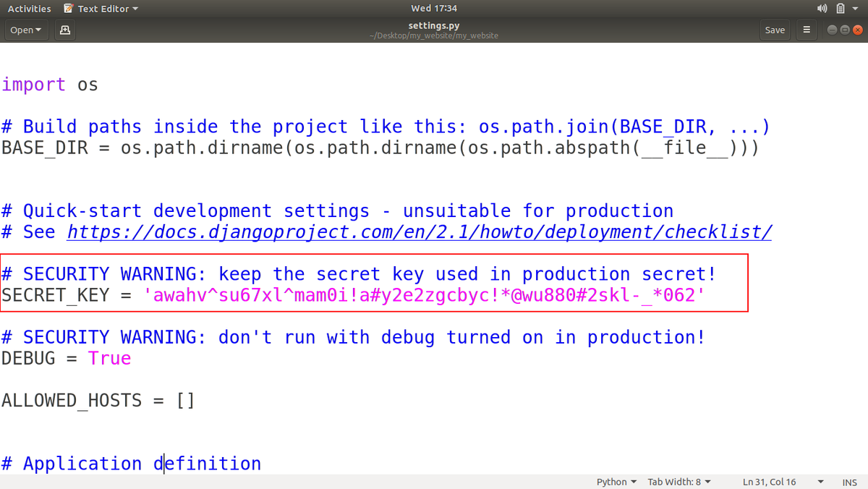Screen dimensions: 868x489
Task: Click Activities in the top bar
Action: 29,8
